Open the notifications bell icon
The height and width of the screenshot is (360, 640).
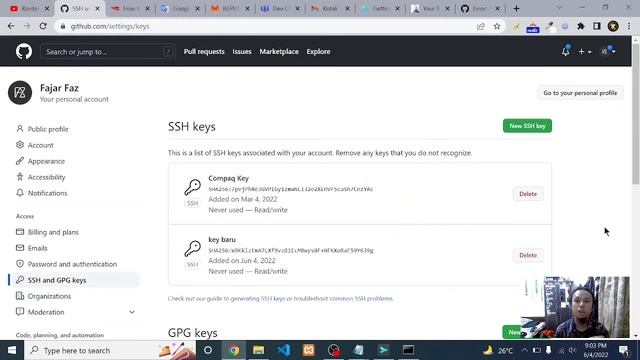click(565, 51)
